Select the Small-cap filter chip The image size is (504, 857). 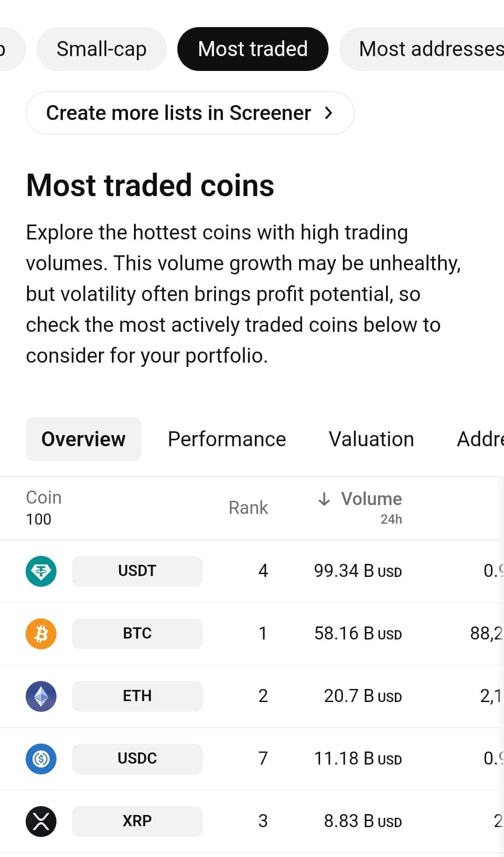[101, 49]
